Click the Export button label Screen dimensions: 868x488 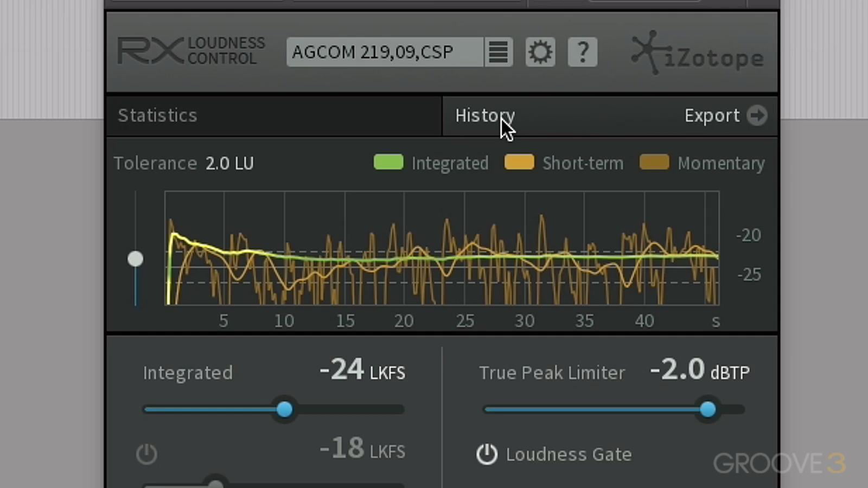712,115
